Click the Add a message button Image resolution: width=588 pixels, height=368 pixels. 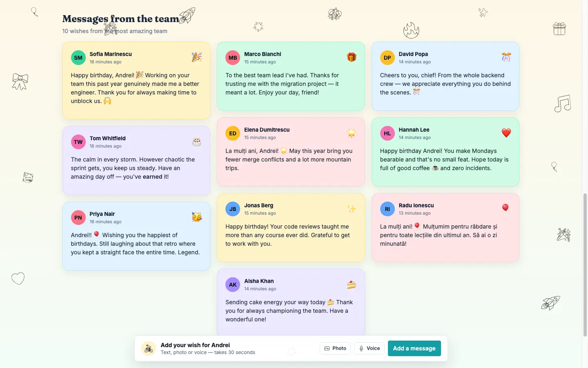[414, 348]
